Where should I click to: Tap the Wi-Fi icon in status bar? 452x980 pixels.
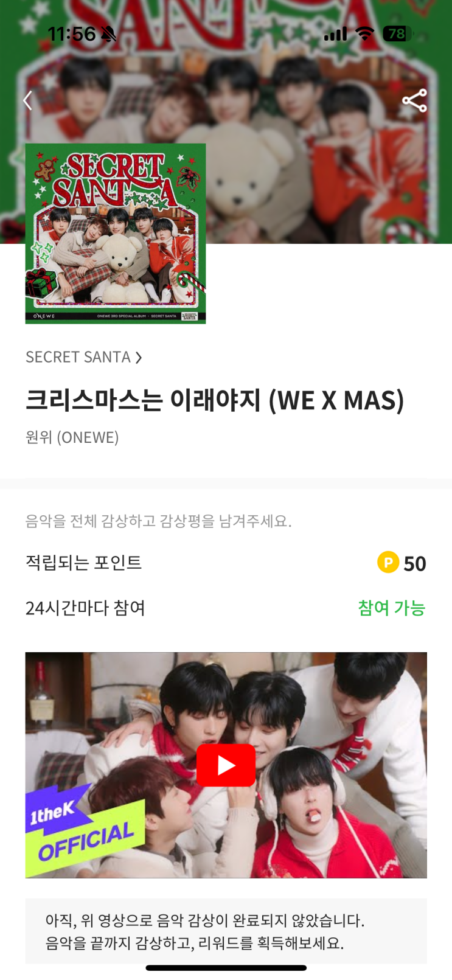(x=364, y=34)
